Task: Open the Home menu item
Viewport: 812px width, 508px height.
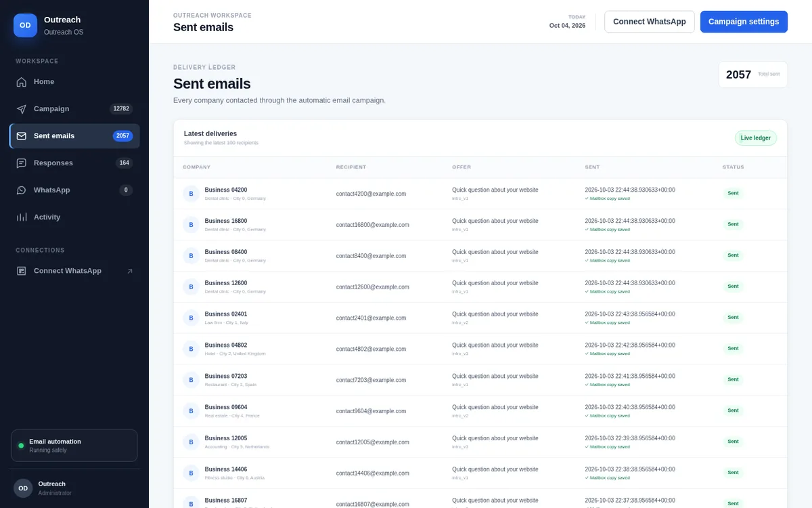Action: point(74,82)
